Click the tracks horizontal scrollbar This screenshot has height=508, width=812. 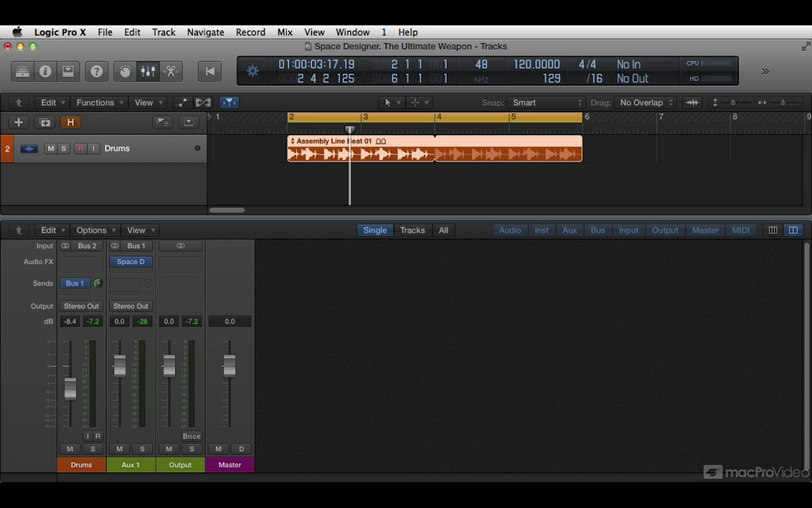click(227, 210)
